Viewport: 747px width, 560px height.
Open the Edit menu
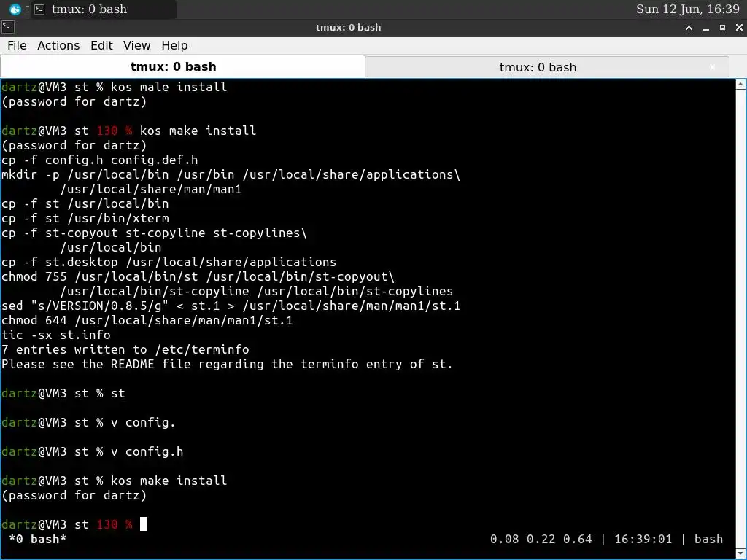coord(101,45)
